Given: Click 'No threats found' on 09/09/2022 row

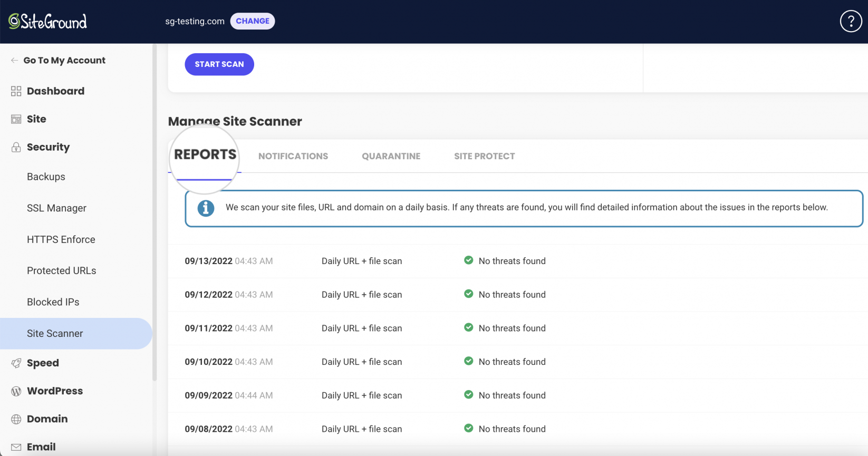Looking at the screenshot, I should click(512, 395).
